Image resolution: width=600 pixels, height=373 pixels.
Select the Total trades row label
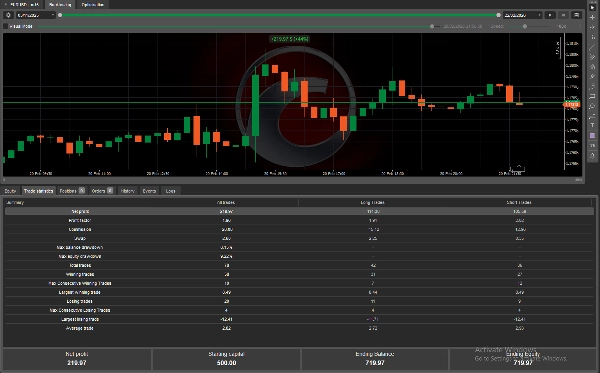pos(80,265)
